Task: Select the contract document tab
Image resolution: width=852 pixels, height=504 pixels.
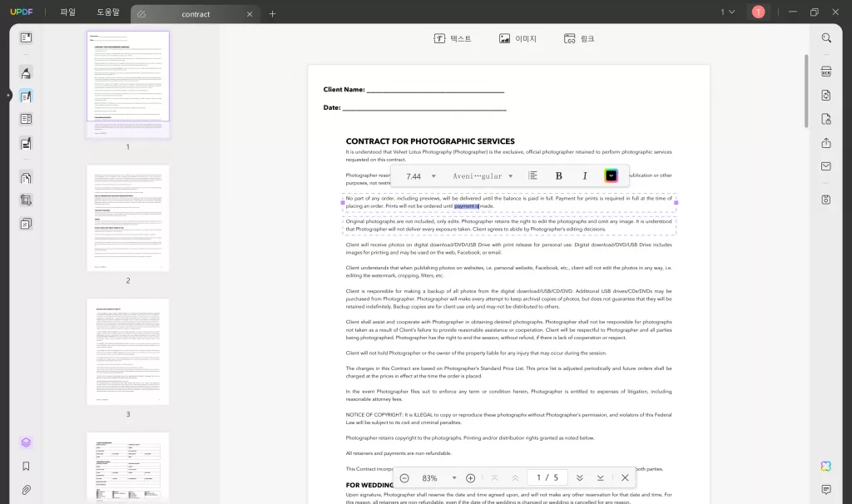Action: pos(195,14)
